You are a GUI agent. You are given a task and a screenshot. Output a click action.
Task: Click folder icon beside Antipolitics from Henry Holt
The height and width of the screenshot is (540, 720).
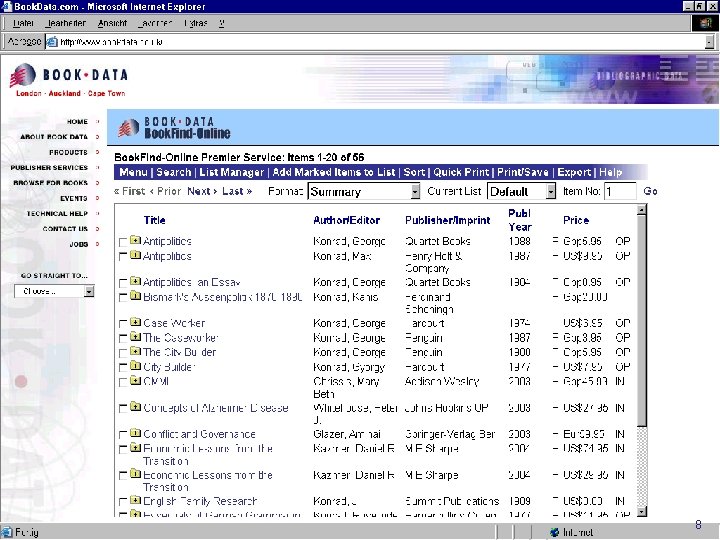click(x=135, y=255)
